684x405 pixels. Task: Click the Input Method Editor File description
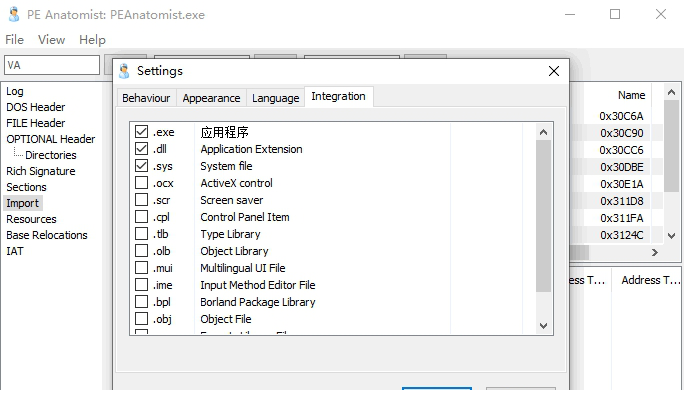click(x=257, y=285)
